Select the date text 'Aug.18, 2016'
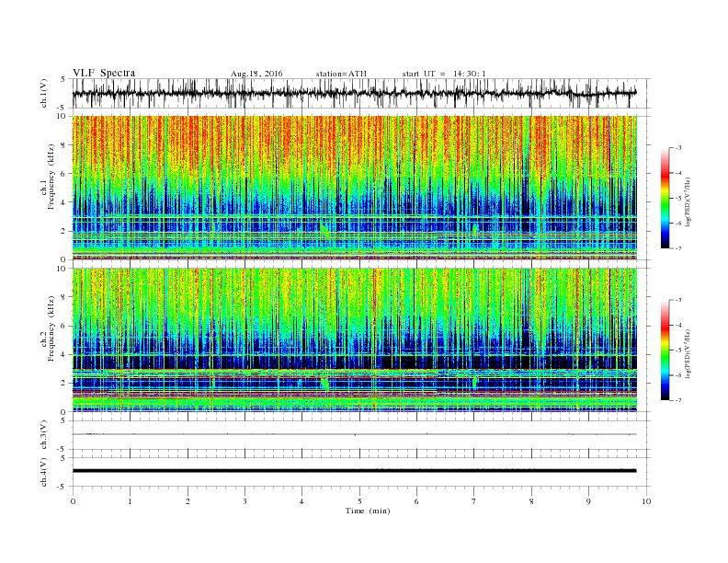The image size is (728, 563). tap(256, 74)
